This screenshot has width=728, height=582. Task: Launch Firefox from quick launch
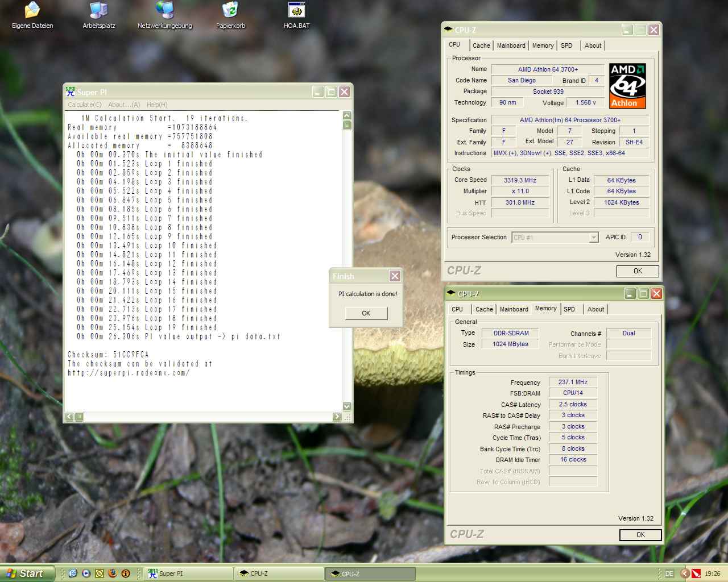click(112, 573)
